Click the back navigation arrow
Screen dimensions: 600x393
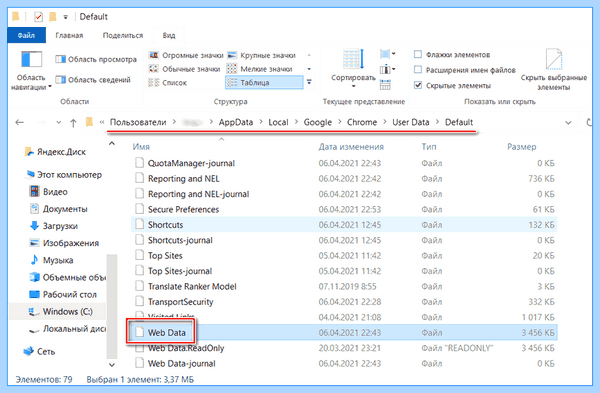tap(20, 122)
